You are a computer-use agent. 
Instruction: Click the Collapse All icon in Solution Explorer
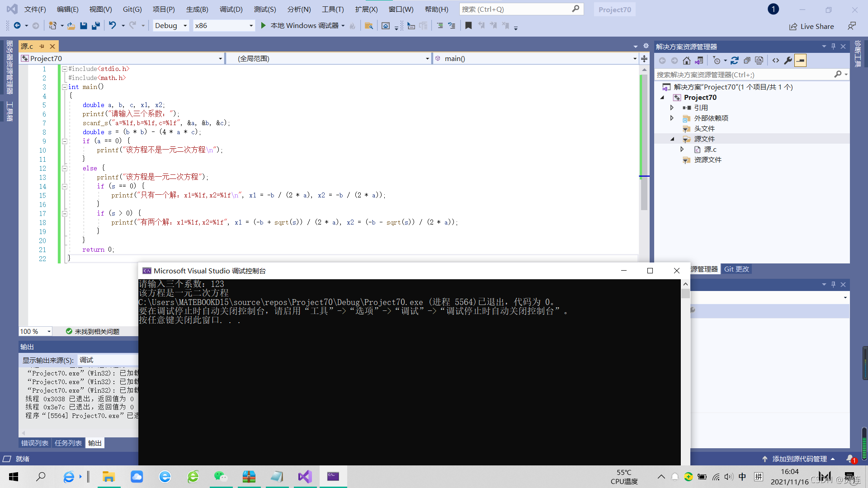[747, 61]
